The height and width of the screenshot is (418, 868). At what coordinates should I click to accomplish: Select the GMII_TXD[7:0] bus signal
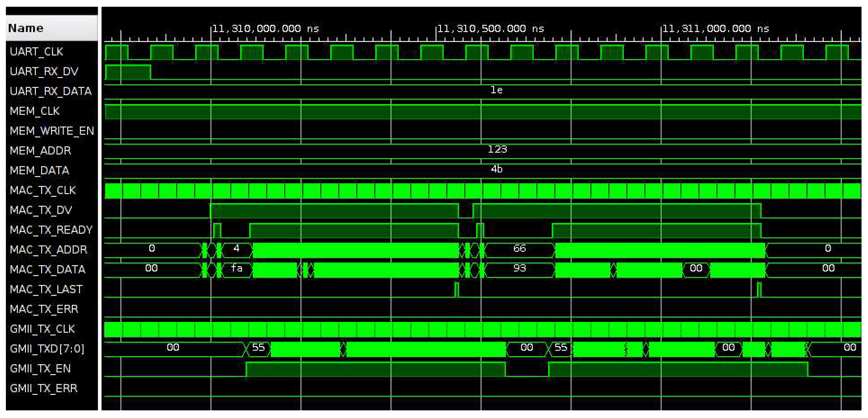(47, 349)
